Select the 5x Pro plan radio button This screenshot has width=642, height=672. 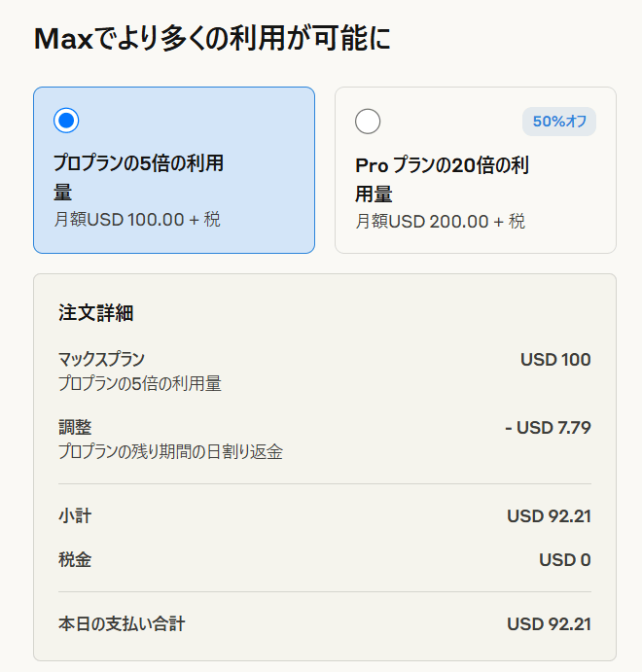tap(66, 121)
